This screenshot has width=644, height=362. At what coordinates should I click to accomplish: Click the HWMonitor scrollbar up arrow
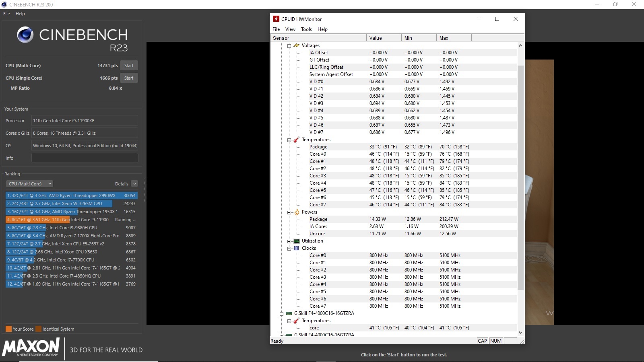(x=520, y=45)
